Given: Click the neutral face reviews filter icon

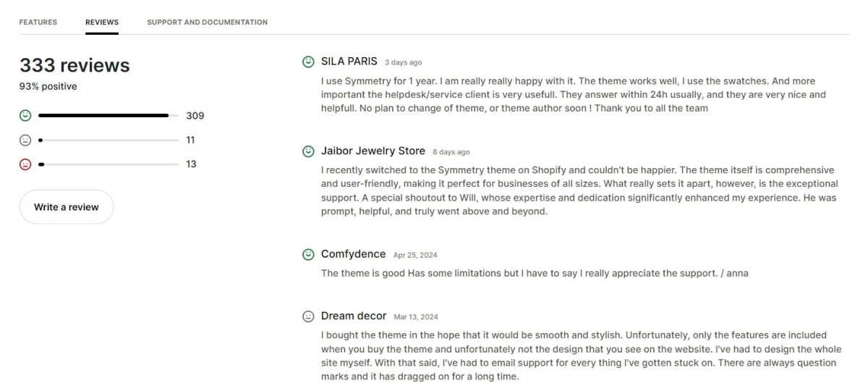Looking at the screenshot, I should [x=25, y=140].
